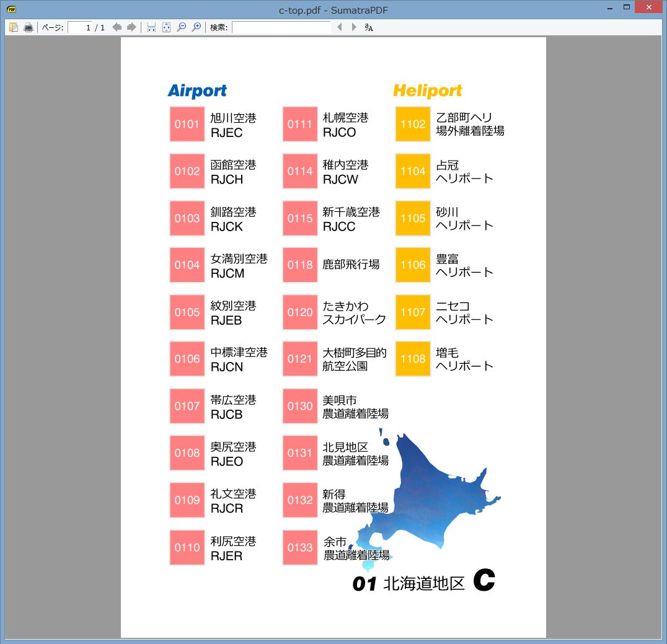This screenshot has width=667, height=644.
Task: Click the 1102 yellow heliport box
Action: pos(413,124)
